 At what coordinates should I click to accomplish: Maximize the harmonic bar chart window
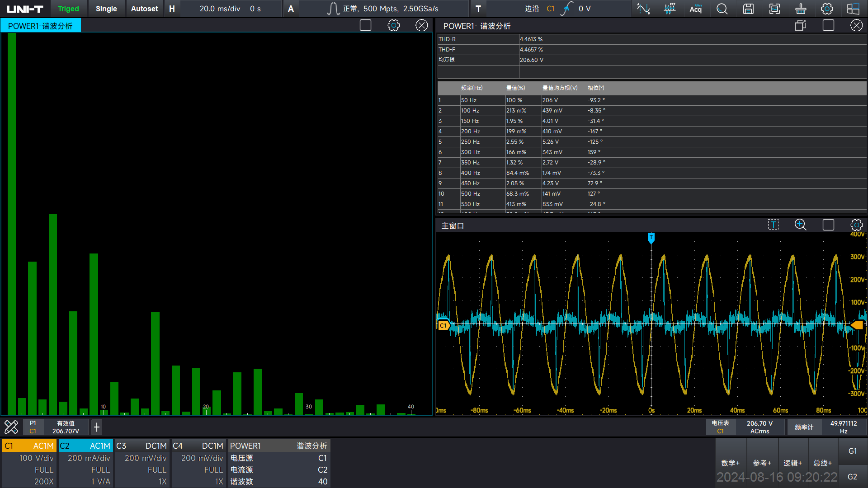pyautogui.click(x=365, y=25)
